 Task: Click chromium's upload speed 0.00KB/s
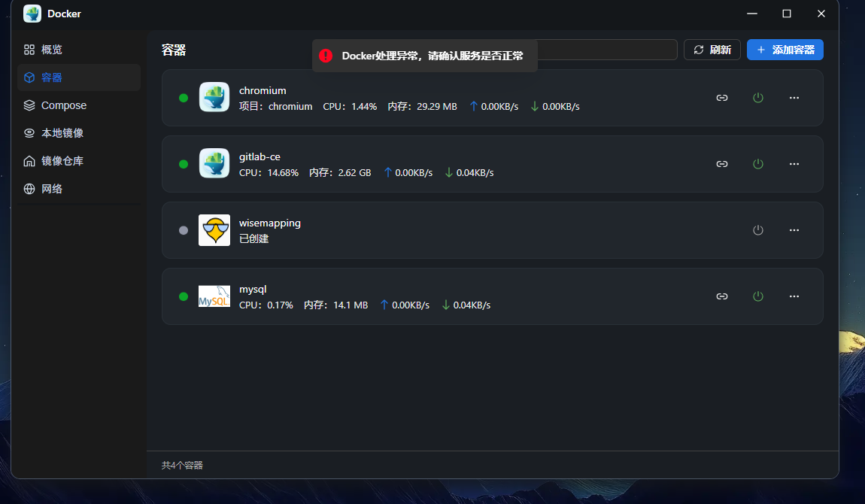pos(493,106)
